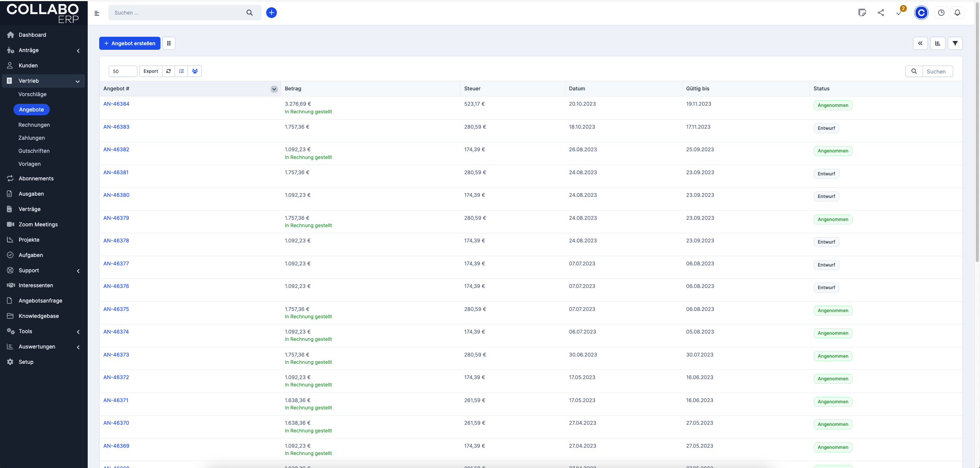Click the blue plus quick-create icon

pos(271,13)
